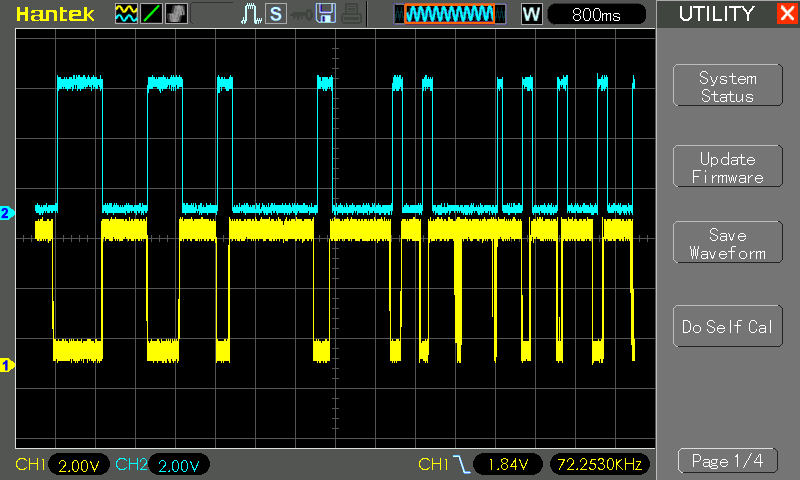Click the gray persistence waveform icon
The height and width of the screenshot is (480, 800).
click(x=177, y=14)
